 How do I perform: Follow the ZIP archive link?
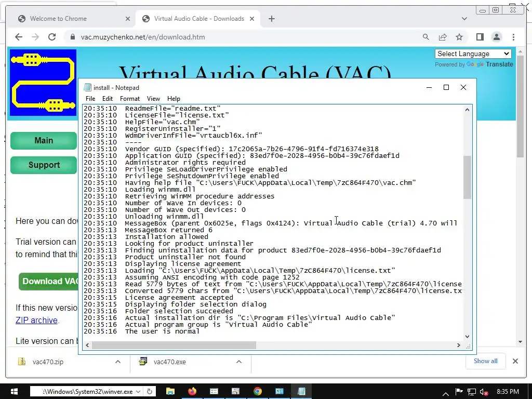point(37,320)
